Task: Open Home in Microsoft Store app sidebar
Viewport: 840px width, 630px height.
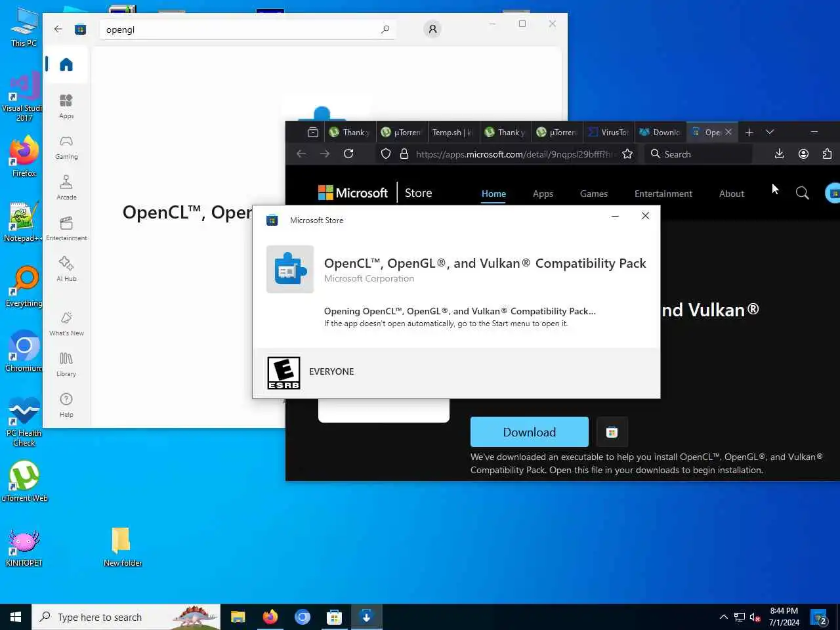Action: coord(66,64)
